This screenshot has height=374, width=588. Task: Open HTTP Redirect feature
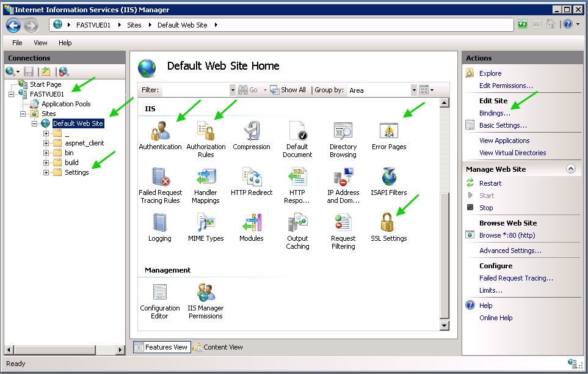click(x=252, y=182)
